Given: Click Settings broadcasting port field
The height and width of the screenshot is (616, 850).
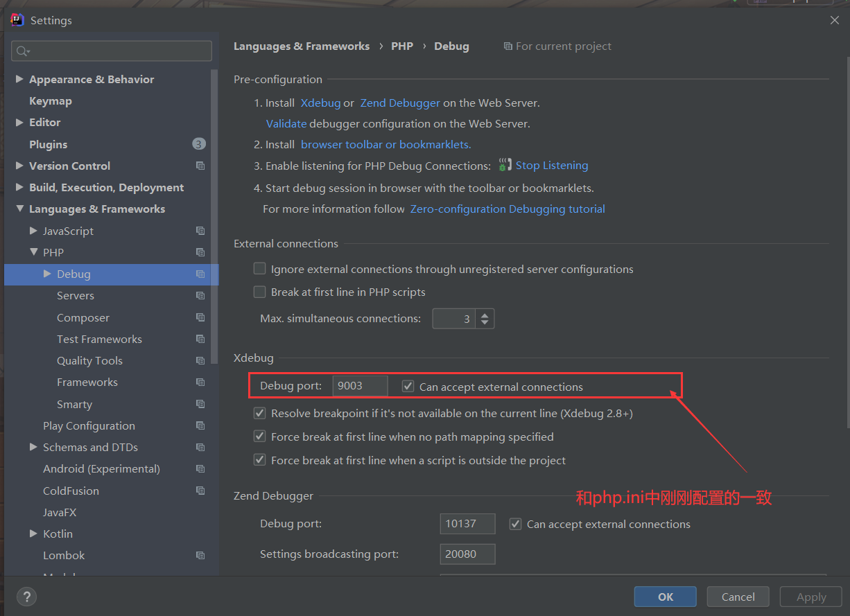Looking at the screenshot, I should point(467,554).
